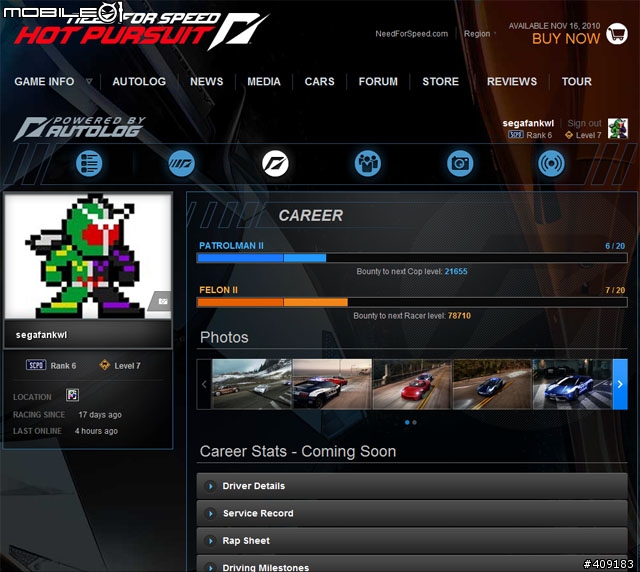Show next photos with the blue arrow
This screenshot has width=640, height=572.
tap(620, 384)
